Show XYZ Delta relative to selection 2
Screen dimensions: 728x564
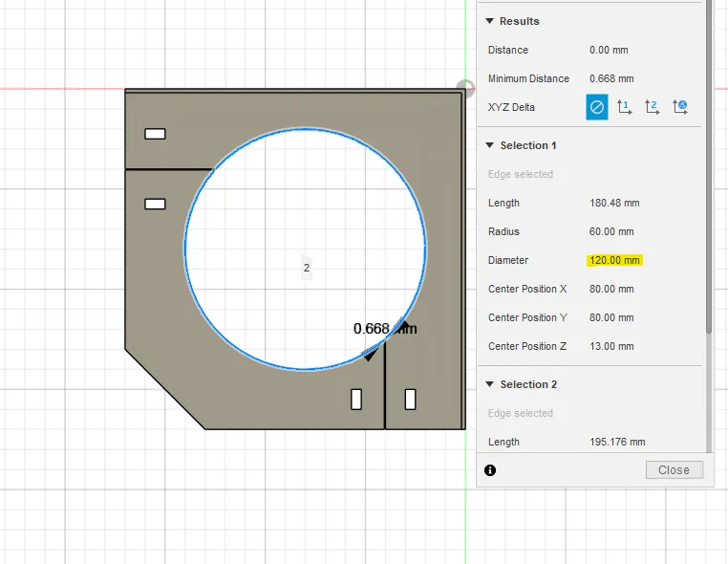(x=653, y=107)
